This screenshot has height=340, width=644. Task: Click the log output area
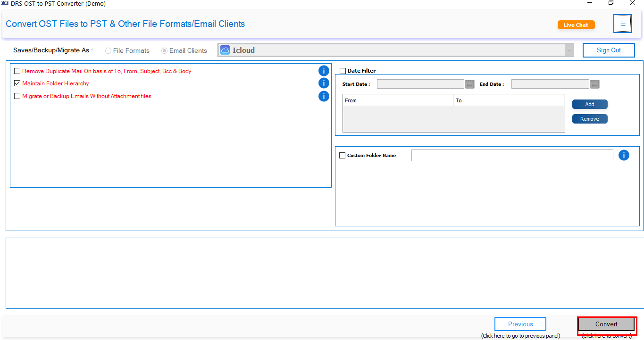325,273
